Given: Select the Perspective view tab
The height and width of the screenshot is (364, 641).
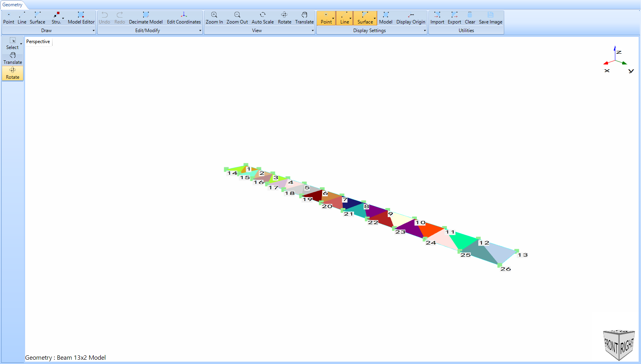Looking at the screenshot, I should tap(38, 42).
